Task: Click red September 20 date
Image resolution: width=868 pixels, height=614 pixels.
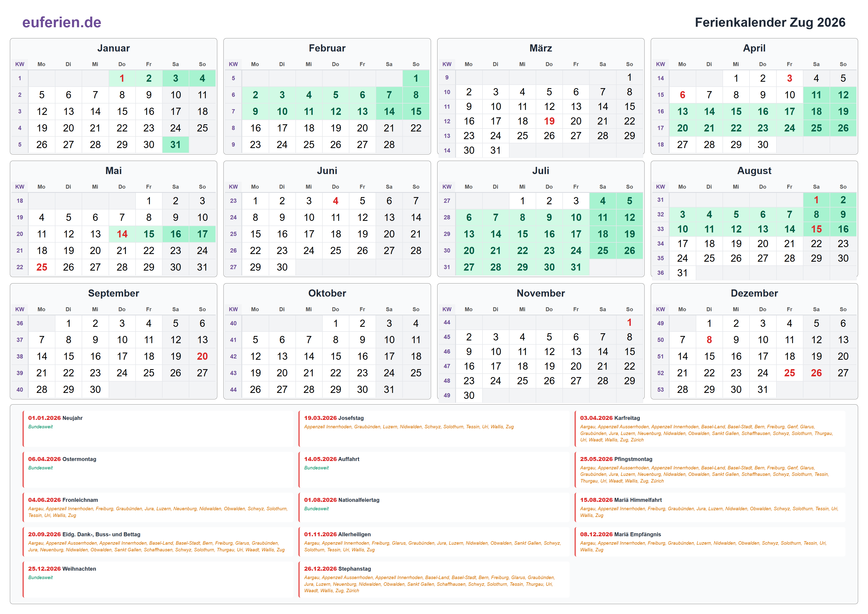Action: [x=202, y=356]
